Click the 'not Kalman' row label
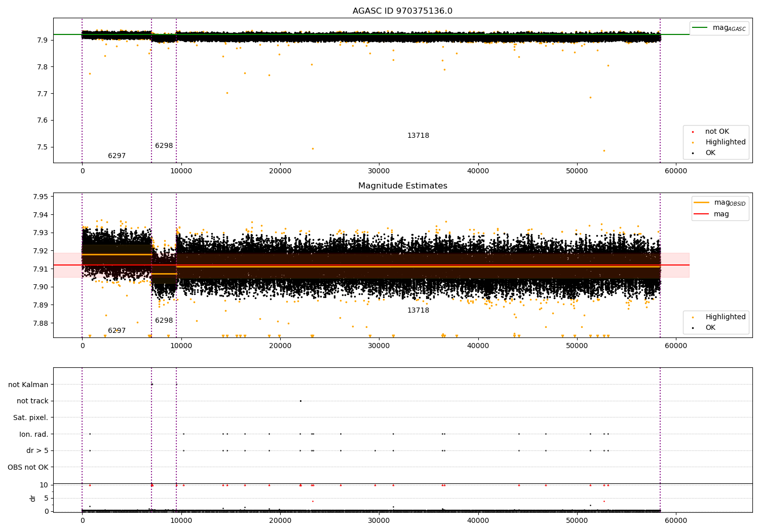760x532 pixels. pyautogui.click(x=28, y=385)
